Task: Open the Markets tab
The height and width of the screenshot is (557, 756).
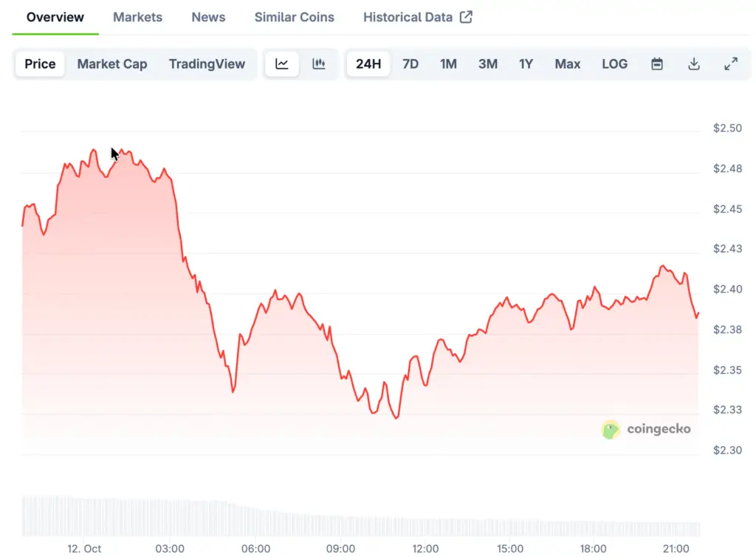Action: 137,17
